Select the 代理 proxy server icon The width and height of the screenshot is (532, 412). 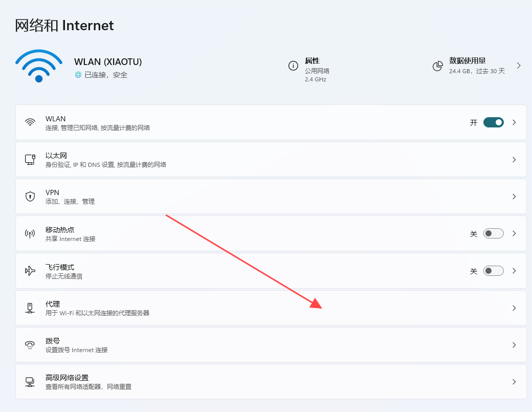[30, 308]
